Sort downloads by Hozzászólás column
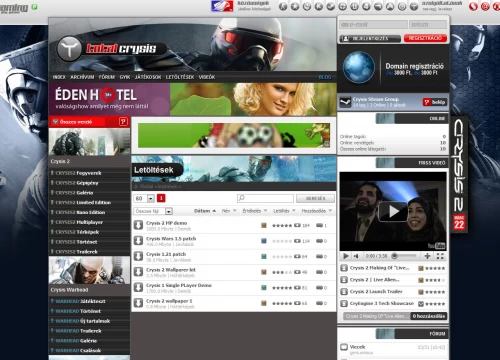Image resolution: width=500 pixels, height=360 pixels. tap(317, 211)
